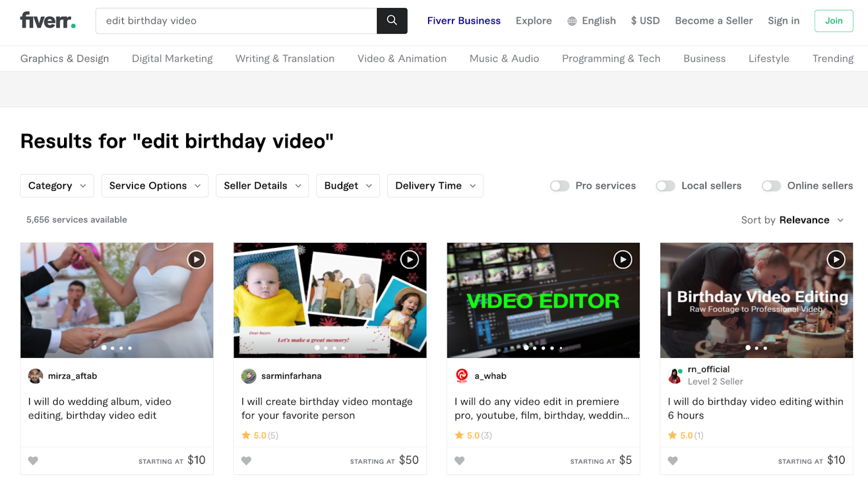Go to Fiverr Business
The width and height of the screenshot is (868, 488).
click(x=464, y=21)
